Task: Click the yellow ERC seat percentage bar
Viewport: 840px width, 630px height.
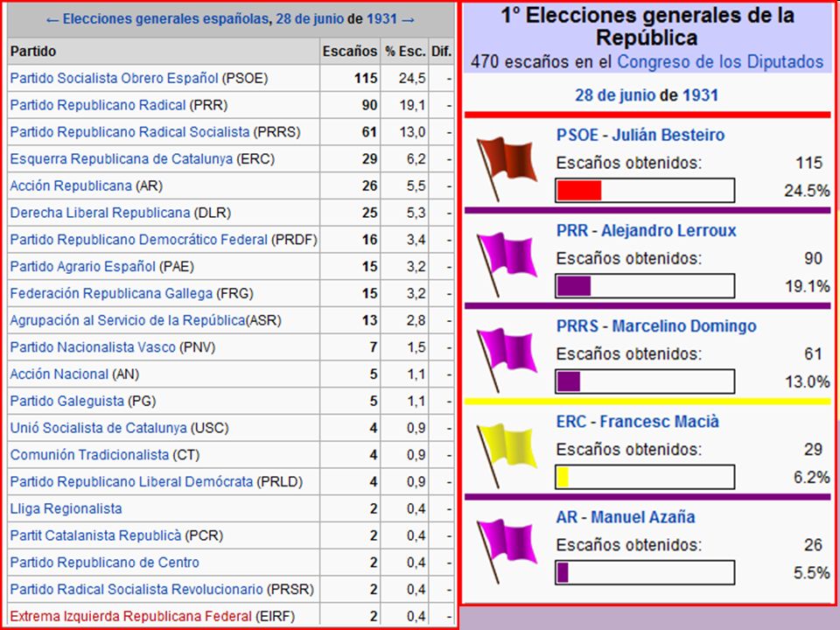Action: pos(645,478)
